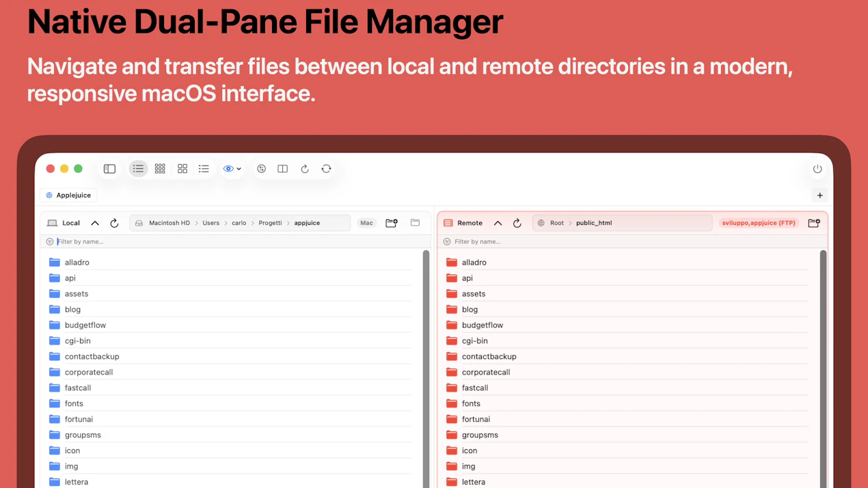The width and height of the screenshot is (868, 488).
Task: Click red folder icon next to remote icon
Action: pyautogui.click(x=452, y=451)
